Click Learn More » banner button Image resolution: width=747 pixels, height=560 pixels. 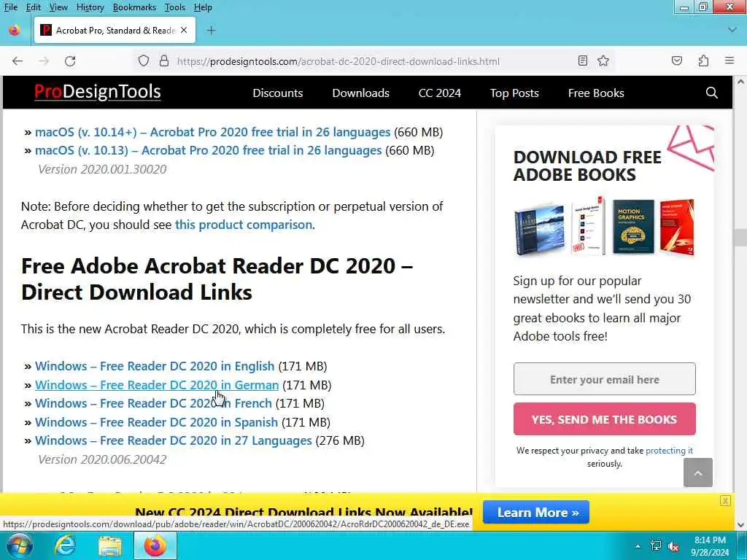point(536,513)
